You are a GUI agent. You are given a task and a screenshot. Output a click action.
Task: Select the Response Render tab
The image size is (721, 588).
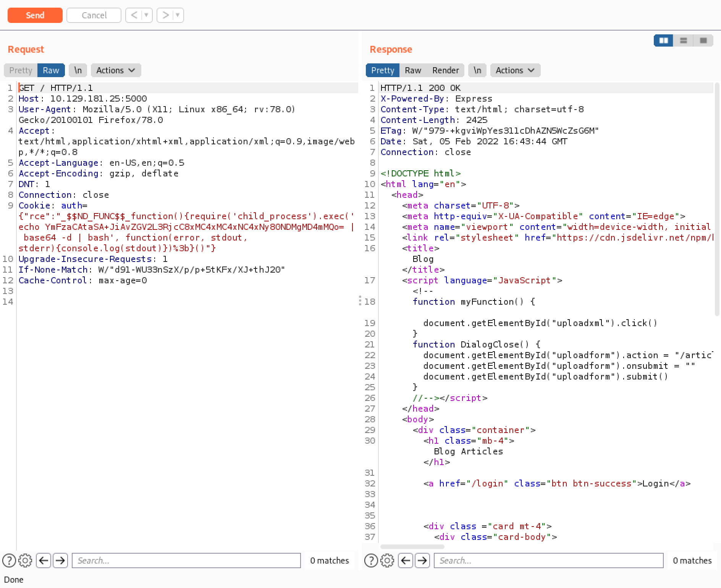point(445,70)
